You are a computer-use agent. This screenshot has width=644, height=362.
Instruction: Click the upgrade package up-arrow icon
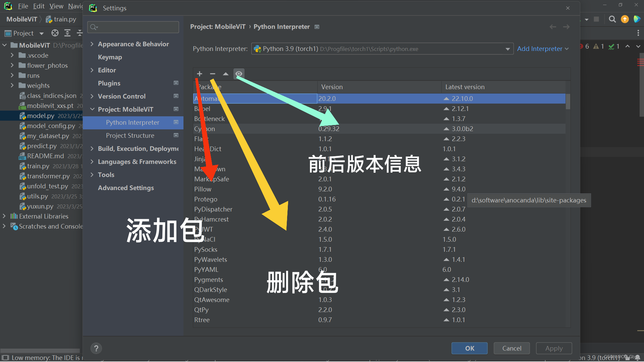[x=226, y=74]
